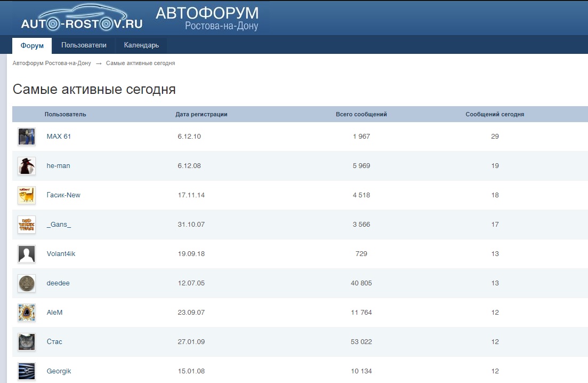Click today's message count 18
This screenshot has height=383, width=588.
click(x=495, y=195)
